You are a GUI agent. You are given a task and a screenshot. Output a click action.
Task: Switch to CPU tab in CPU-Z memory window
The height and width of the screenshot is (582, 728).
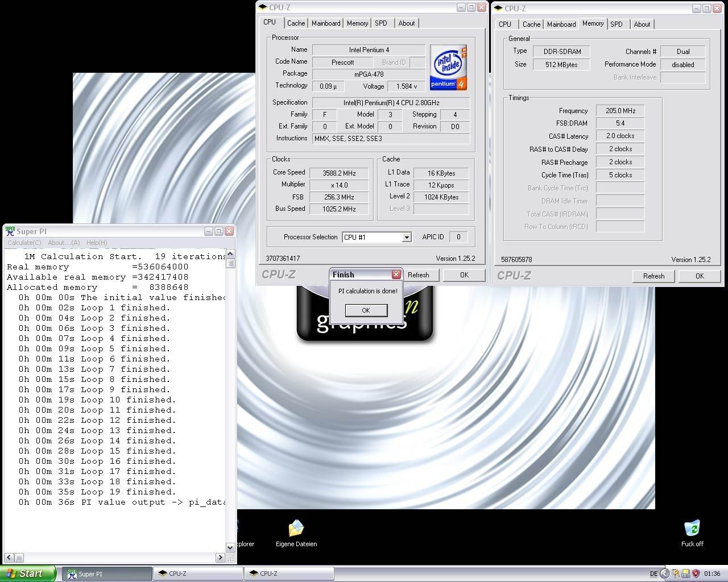point(505,24)
